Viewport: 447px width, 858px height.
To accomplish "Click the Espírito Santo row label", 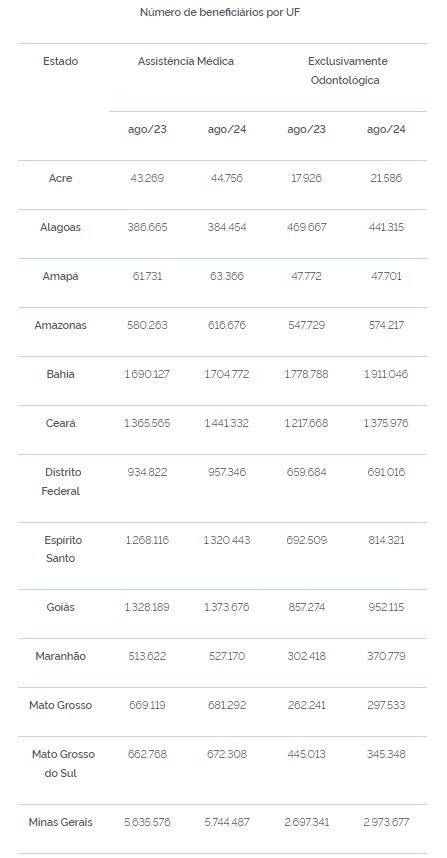I will pos(61,549).
